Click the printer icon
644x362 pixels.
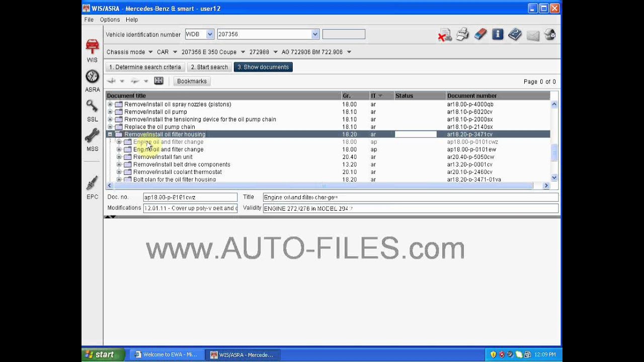462,34
